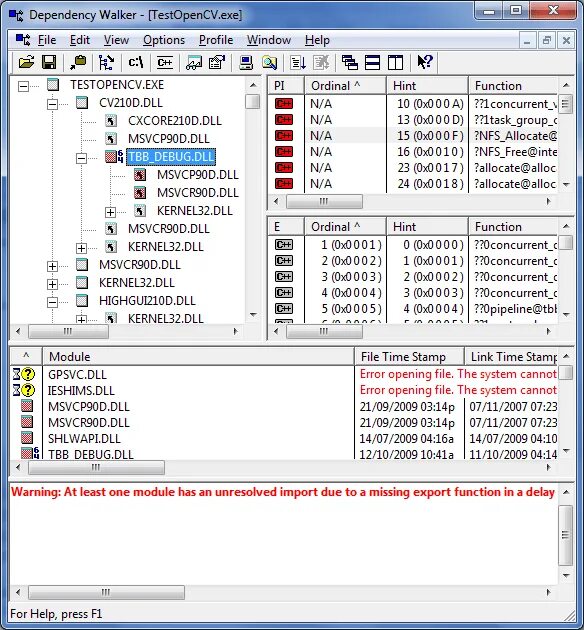Click the module icon beside SHLWAPI.DLL
The width and height of the screenshot is (584, 630).
point(27,438)
